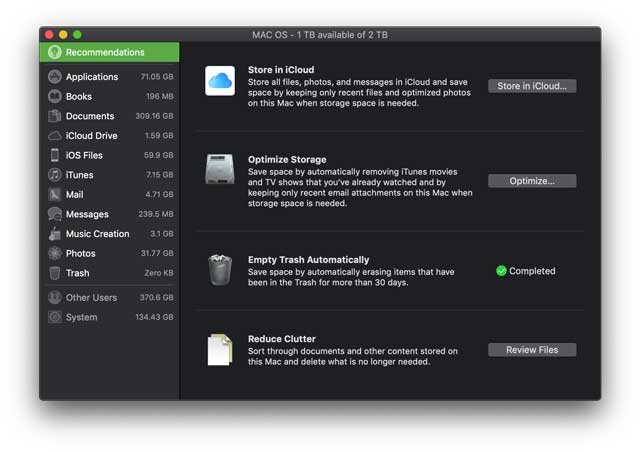Click the Recommendations lightbulb icon

54,52
